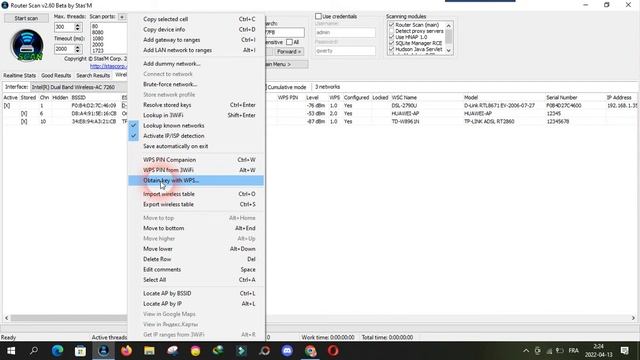
Task: Uncheck Lookup known networks menu option
Action: click(x=196, y=126)
